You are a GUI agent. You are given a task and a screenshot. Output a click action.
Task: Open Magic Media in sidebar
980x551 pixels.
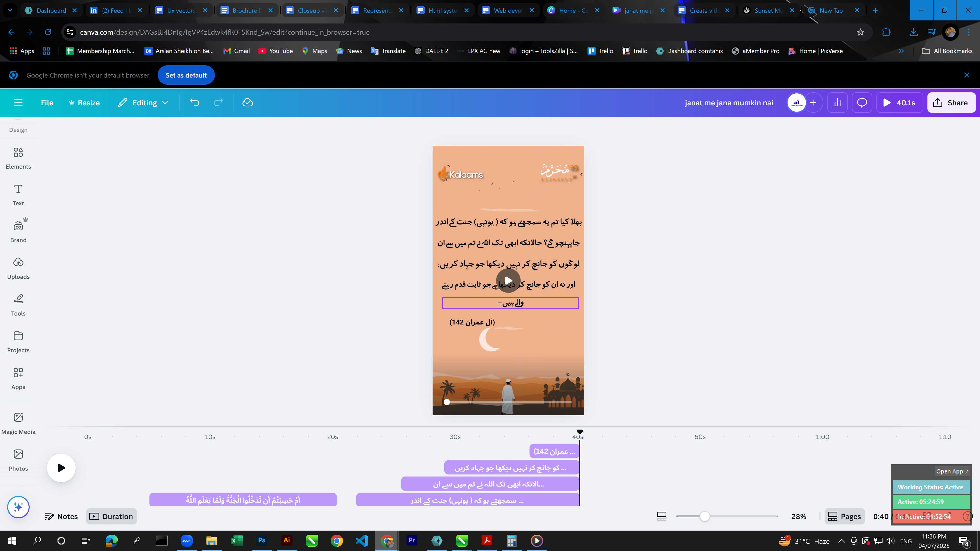coord(18,423)
